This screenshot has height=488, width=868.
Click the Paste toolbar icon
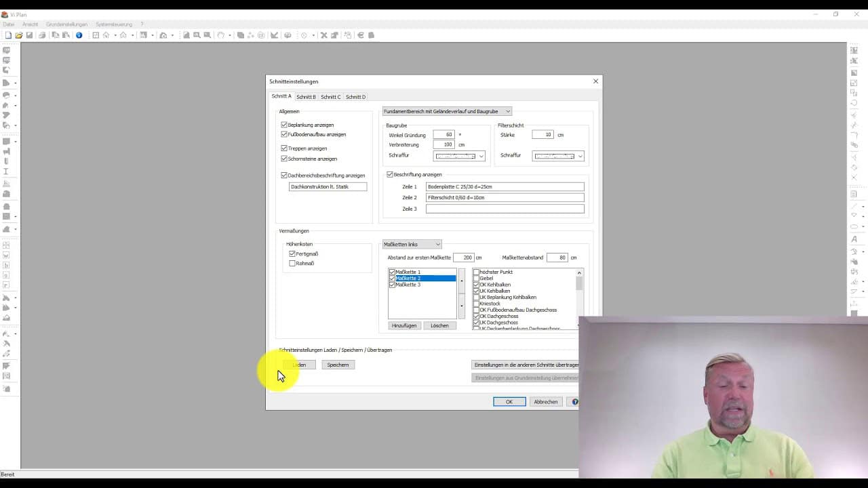pyautogui.click(x=67, y=35)
